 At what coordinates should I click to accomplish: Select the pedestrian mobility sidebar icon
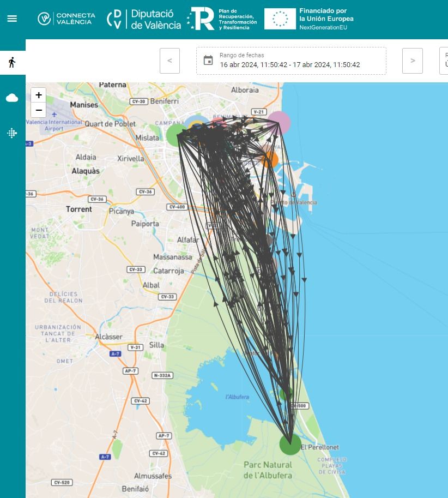12,62
